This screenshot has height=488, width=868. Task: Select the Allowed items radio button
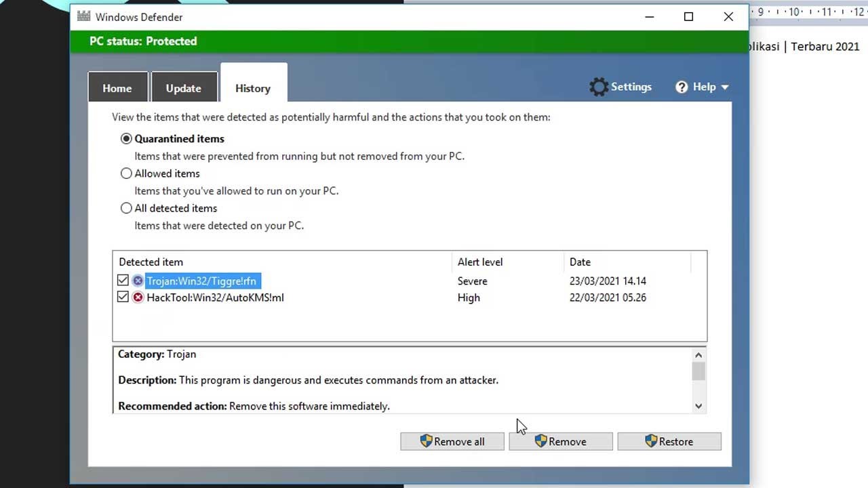tap(126, 174)
